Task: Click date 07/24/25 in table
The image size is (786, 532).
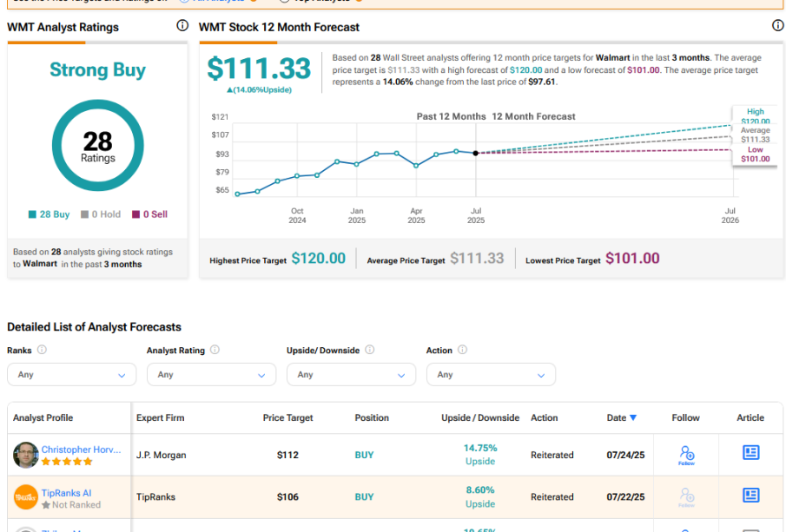Action: pyautogui.click(x=625, y=455)
